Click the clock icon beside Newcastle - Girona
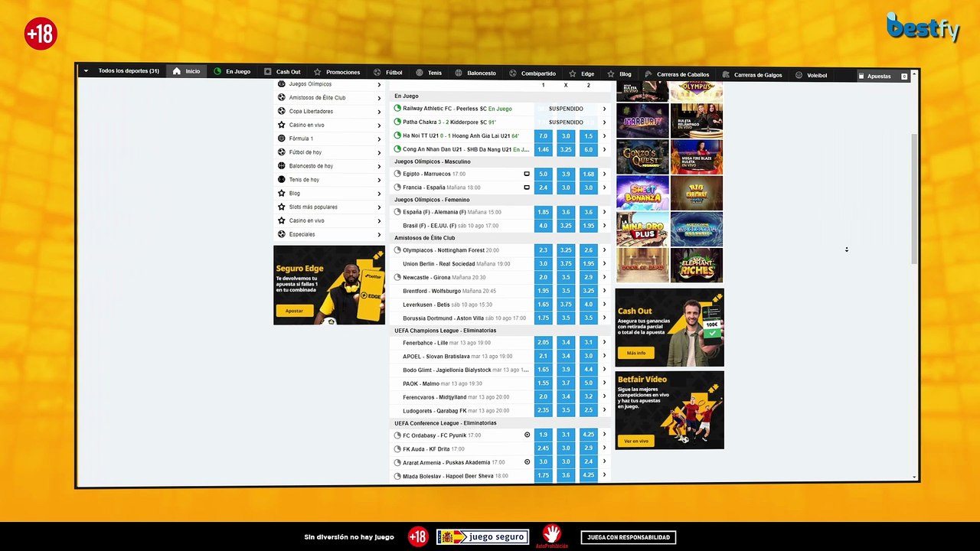 [397, 277]
